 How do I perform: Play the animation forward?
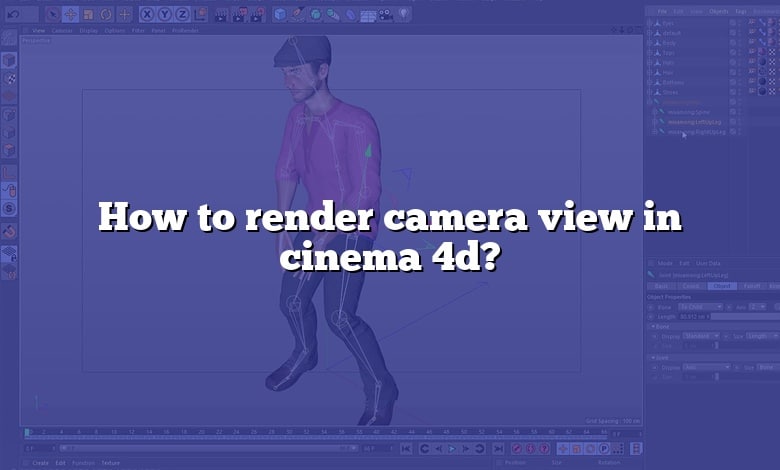[452, 449]
